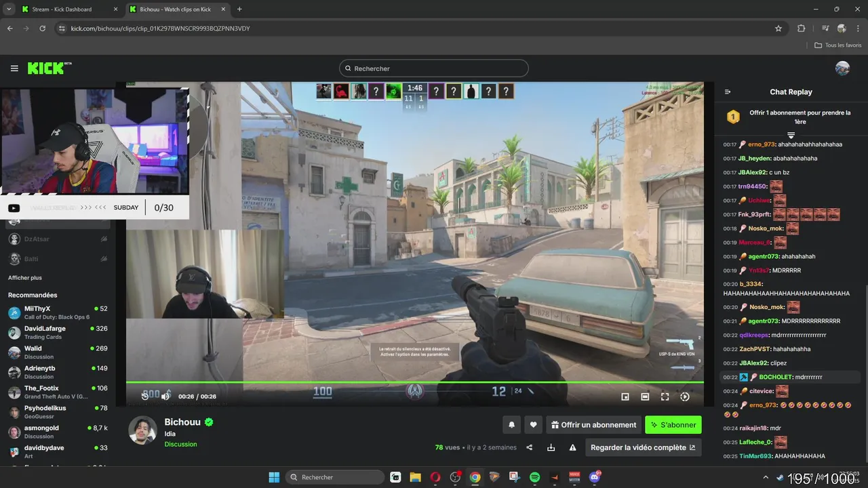The height and width of the screenshot is (488, 868).
Task: Open Balti offline followed channel
Action: click(x=58, y=259)
